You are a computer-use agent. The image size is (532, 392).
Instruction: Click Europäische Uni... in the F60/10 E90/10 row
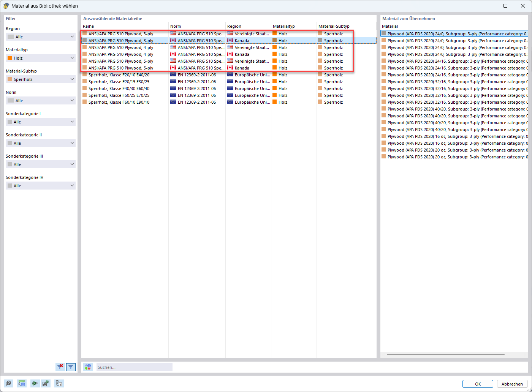point(252,102)
